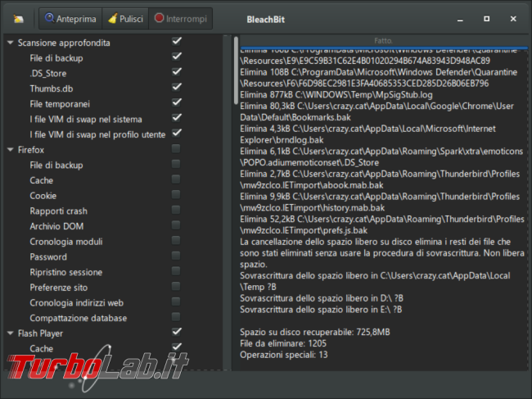The width and height of the screenshot is (532, 399).
Task: Enable Firefox File di backup checkbox
Action: [x=176, y=164]
